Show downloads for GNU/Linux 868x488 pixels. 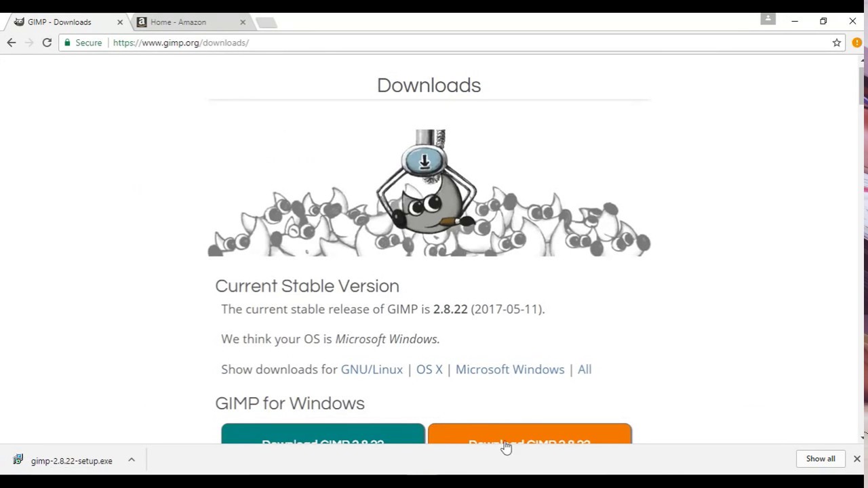click(372, 369)
